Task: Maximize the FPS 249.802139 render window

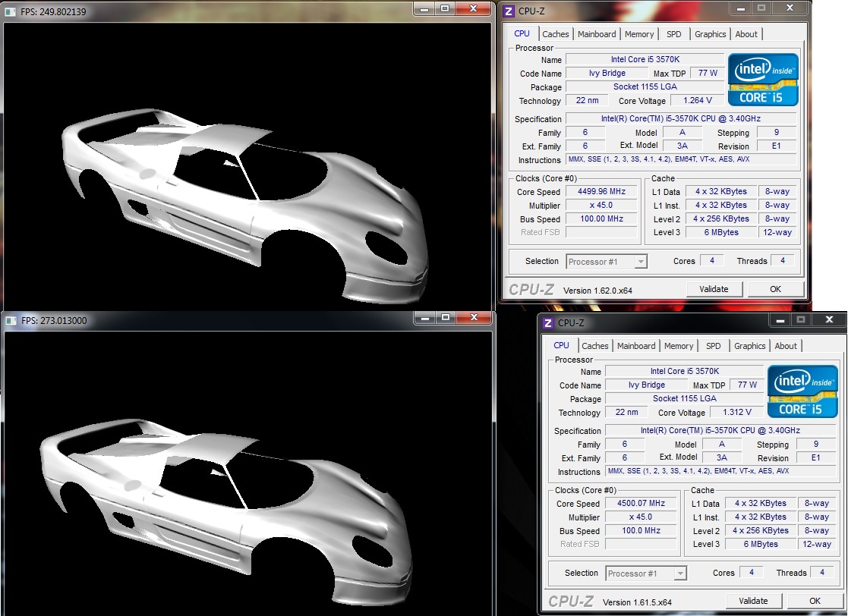Action: pyautogui.click(x=445, y=8)
